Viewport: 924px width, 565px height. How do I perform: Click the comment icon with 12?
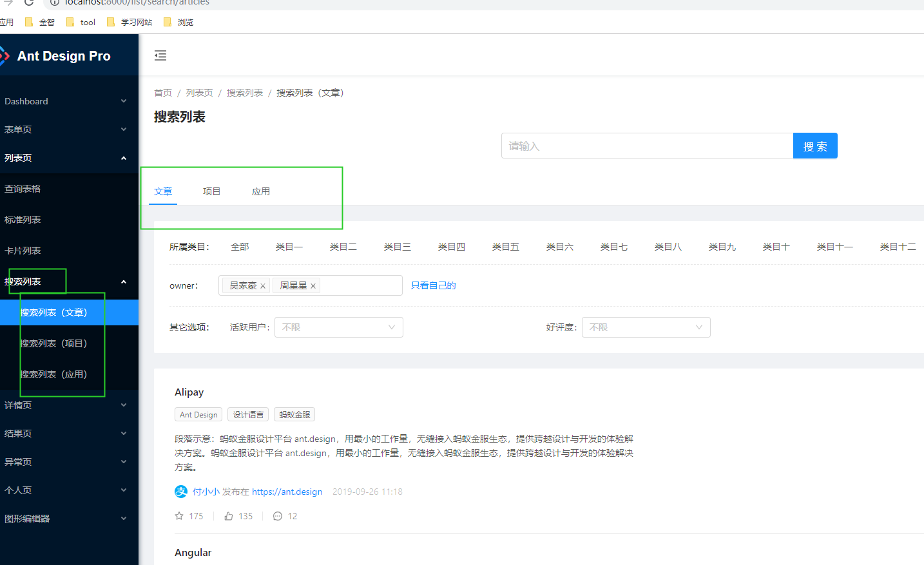(278, 516)
